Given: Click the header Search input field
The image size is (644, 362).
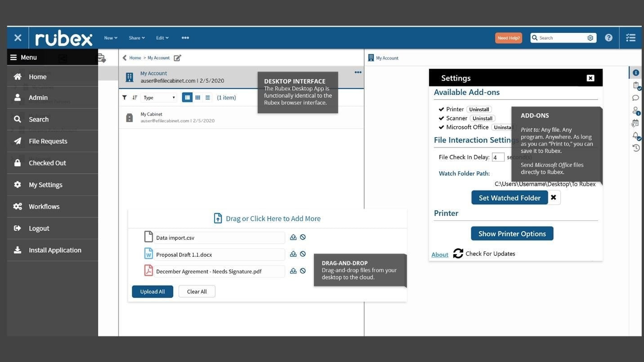Looking at the screenshot, I should [x=562, y=38].
